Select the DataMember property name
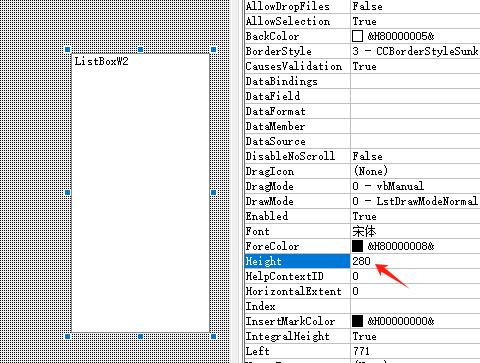The image size is (480, 363). [x=275, y=126]
